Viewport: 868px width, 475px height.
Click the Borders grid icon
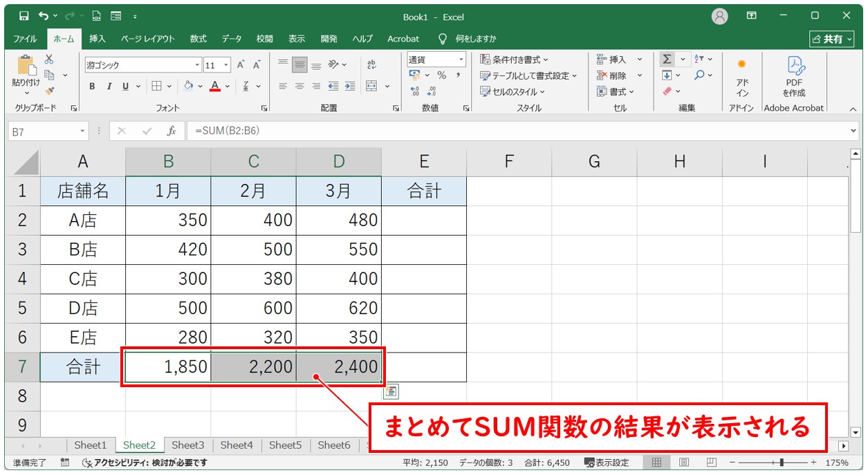[156, 86]
